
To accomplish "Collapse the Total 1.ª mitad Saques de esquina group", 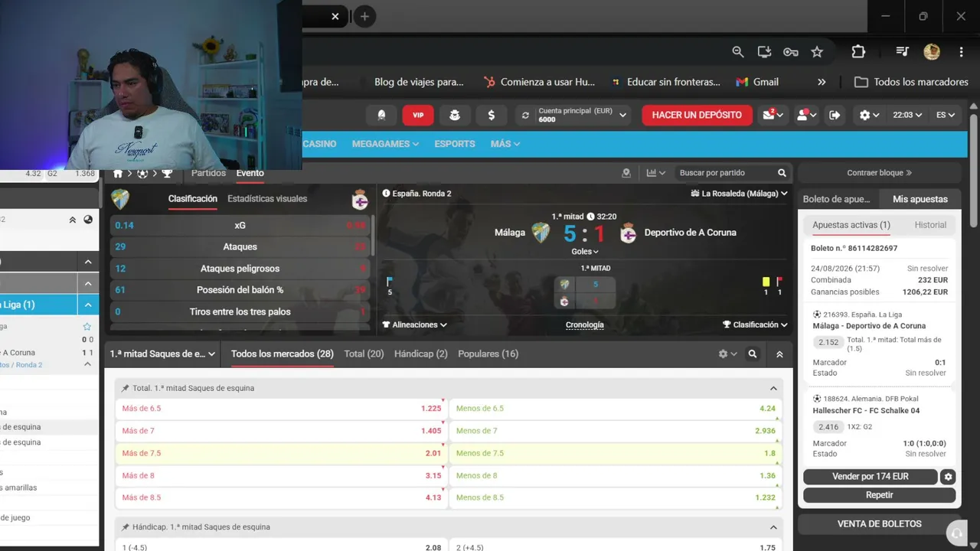I will (773, 388).
